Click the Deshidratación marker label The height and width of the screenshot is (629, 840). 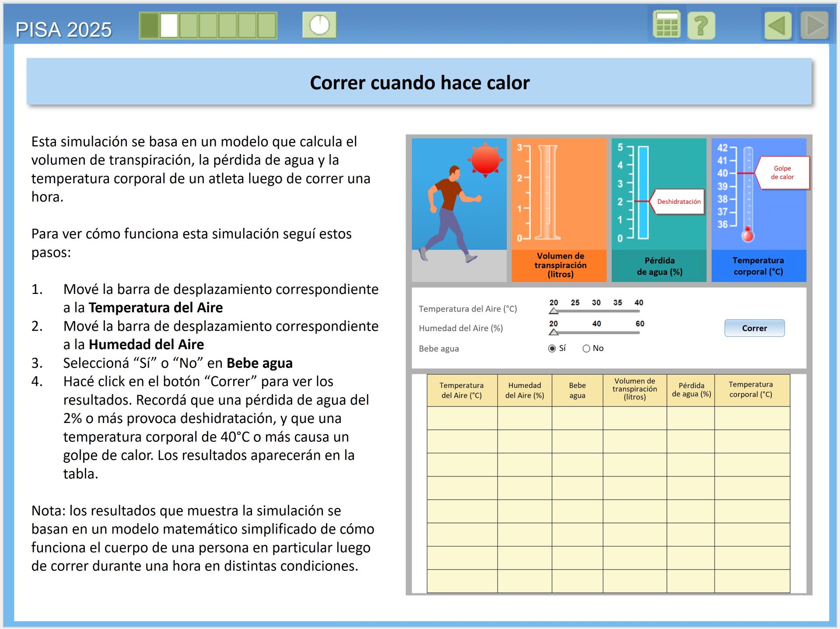(x=679, y=202)
